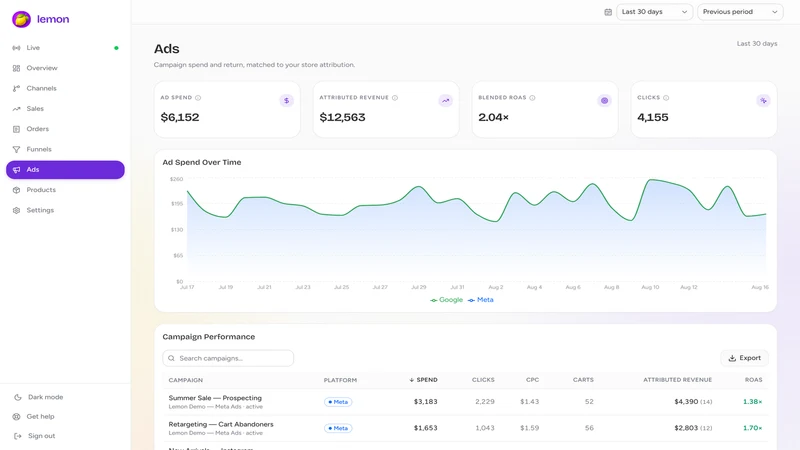
Task: Go to Funnels in sidebar
Action: click(x=65, y=149)
